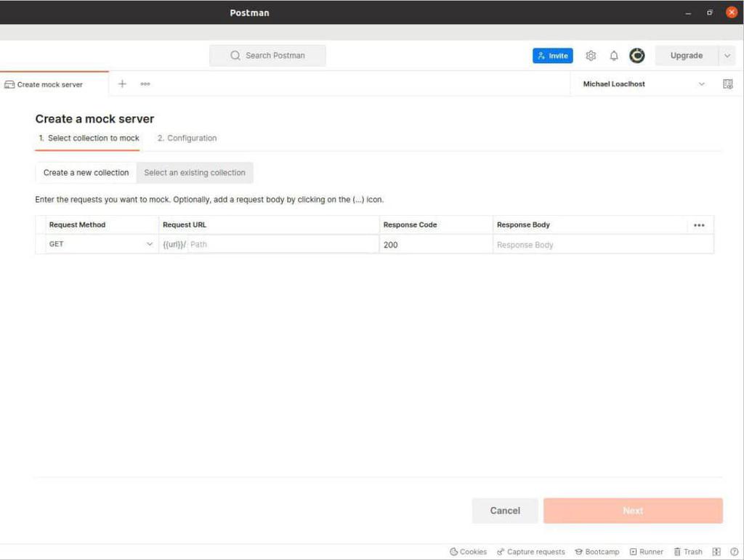744x560 pixels.
Task: Open environment quick look icon
Action: 727,84
